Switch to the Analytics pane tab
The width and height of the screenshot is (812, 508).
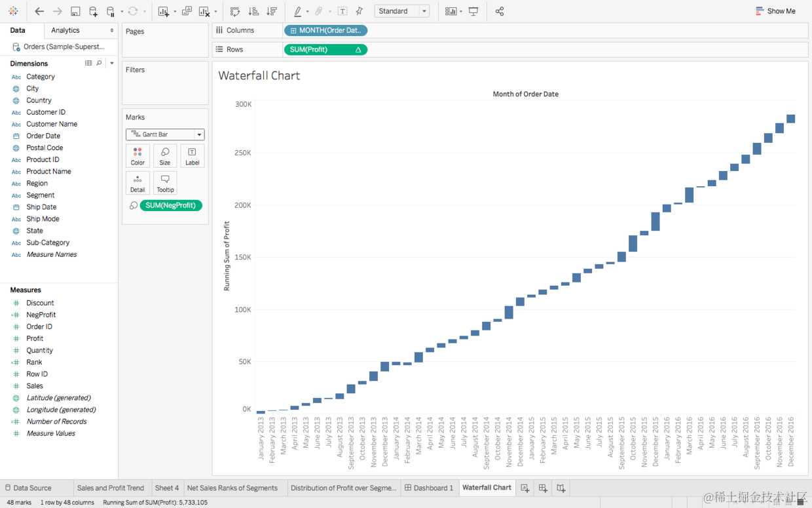tap(65, 30)
